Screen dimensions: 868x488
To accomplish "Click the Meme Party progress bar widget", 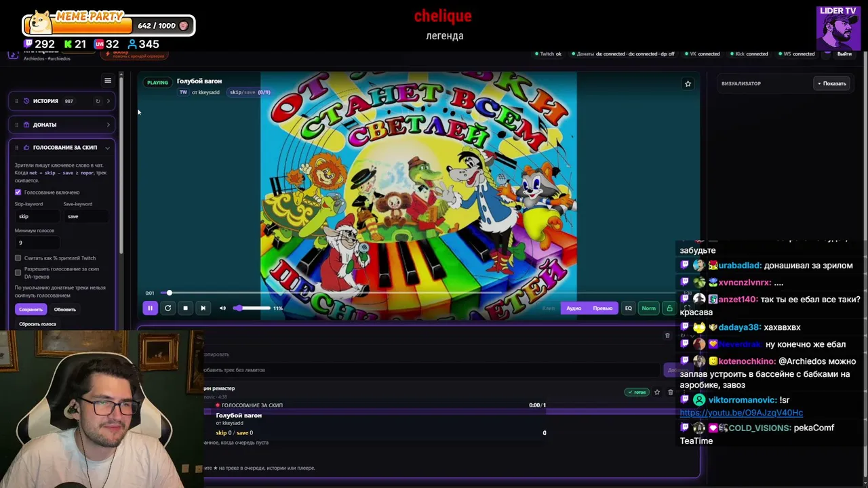I will [109, 24].
